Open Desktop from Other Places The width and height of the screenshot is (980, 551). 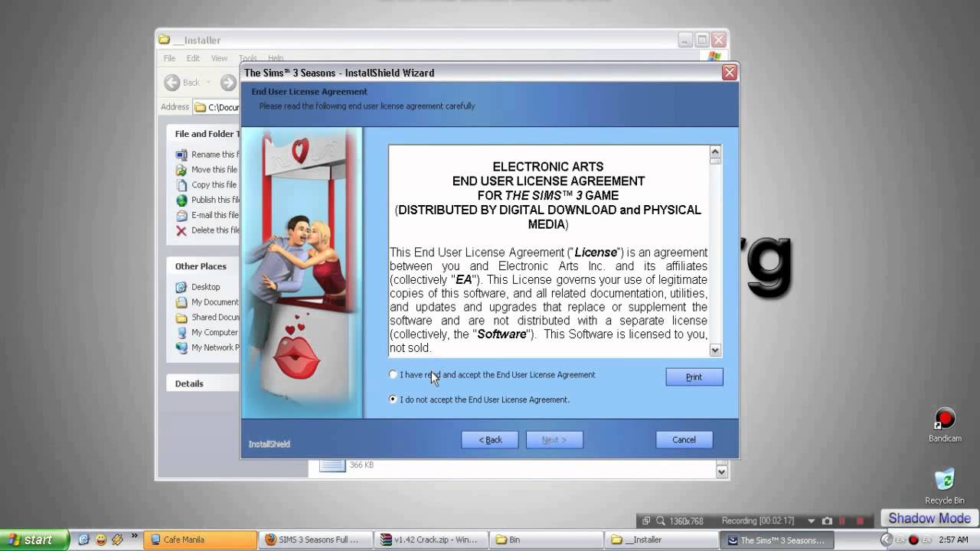[205, 287]
